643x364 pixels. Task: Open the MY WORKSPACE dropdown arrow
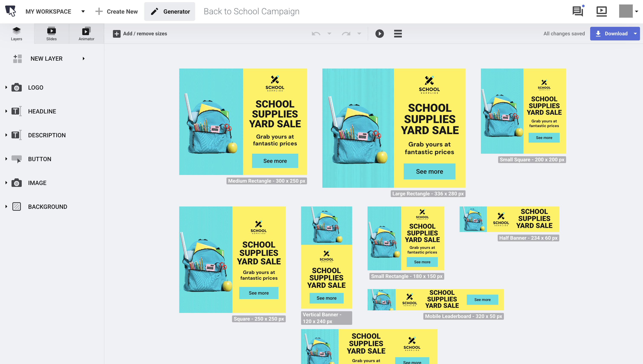point(83,11)
